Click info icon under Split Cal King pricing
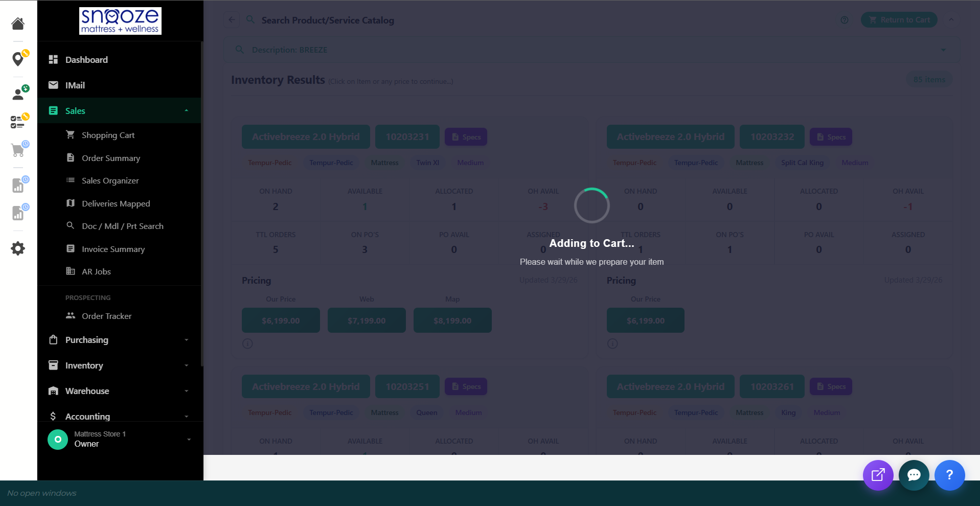The width and height of the screenshot is (980, 506). 612,343
